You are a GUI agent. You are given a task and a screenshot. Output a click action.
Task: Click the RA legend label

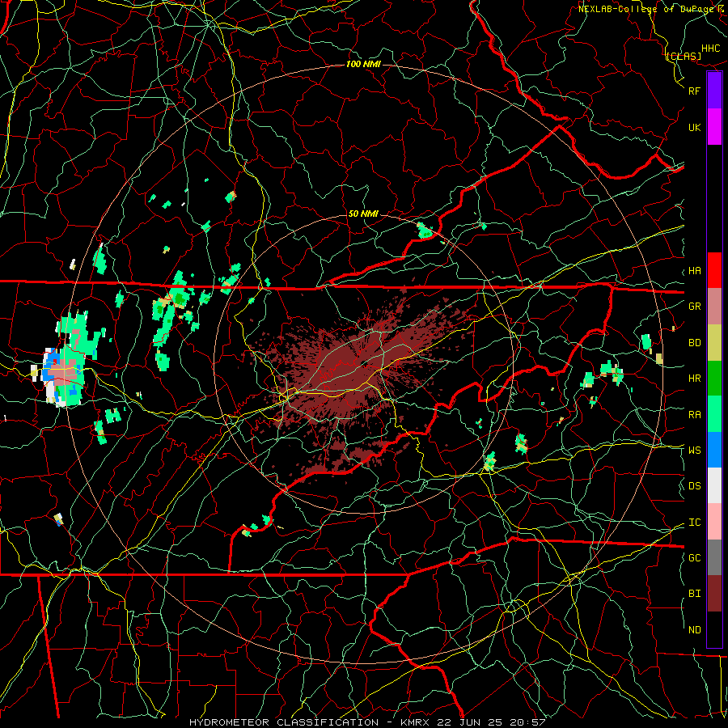point(694,415)
